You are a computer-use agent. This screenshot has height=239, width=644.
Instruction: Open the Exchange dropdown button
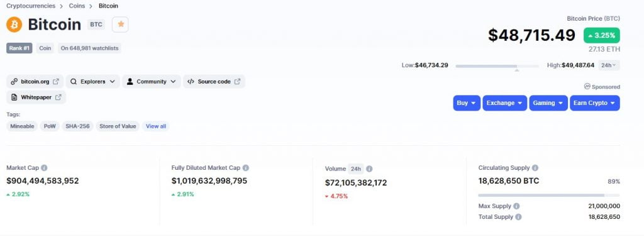click(x=505, y=103)
